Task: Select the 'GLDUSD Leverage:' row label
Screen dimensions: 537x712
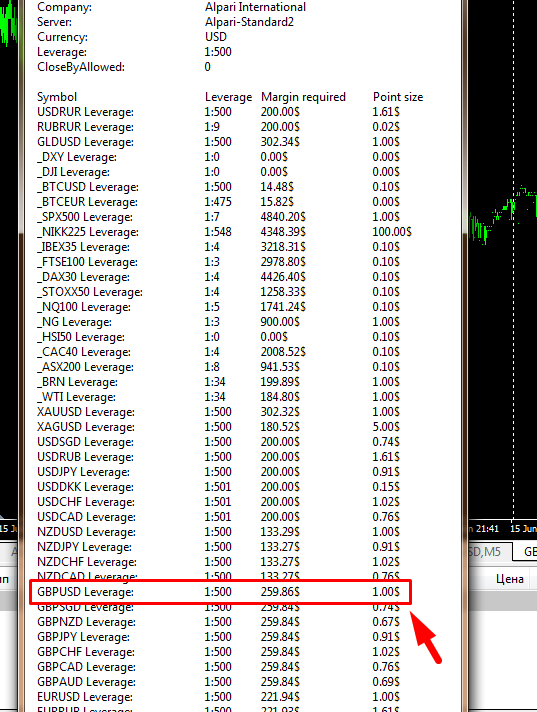Action: click(x=85, y=142)
